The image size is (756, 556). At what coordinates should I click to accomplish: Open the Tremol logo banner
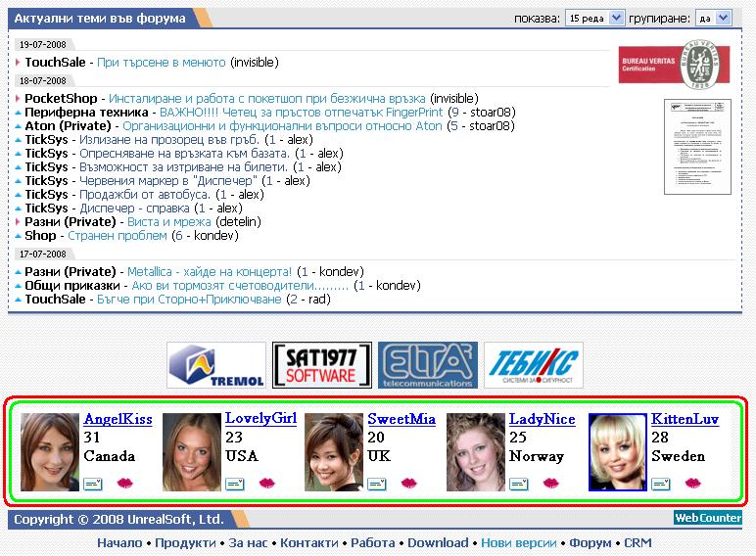click(216, 365)
